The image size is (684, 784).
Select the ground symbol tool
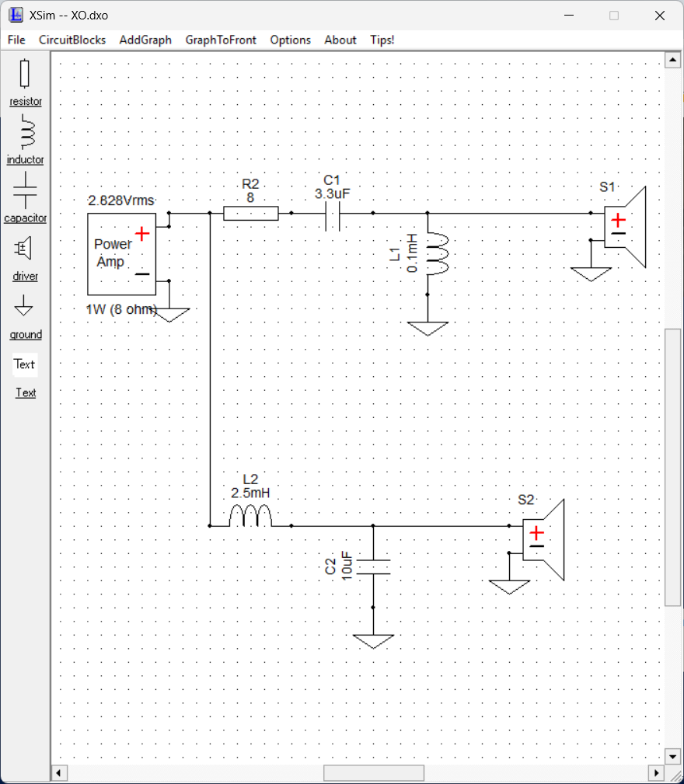24,306
